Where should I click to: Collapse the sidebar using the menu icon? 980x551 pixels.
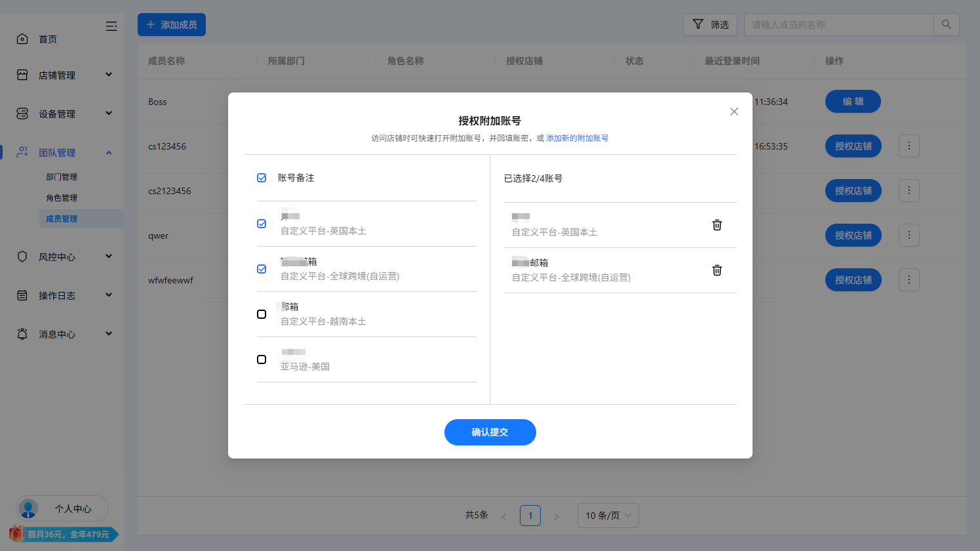pos(111,26)
